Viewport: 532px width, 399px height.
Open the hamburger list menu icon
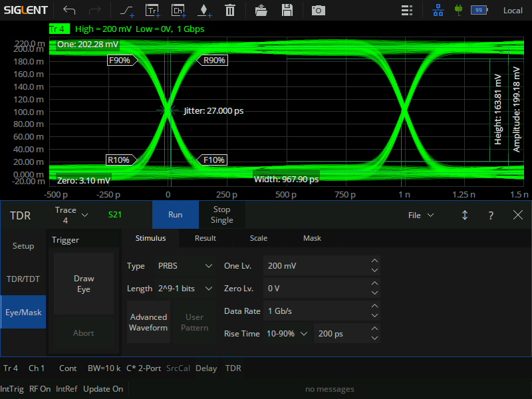(x=407, y=10)
